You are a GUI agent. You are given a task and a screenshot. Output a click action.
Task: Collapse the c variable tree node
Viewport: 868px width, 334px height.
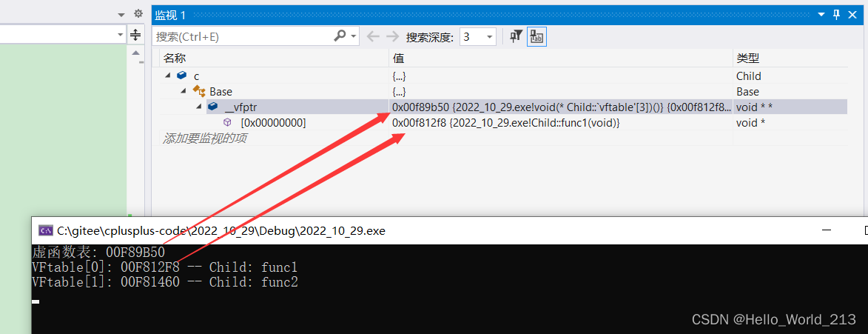click(168, 76)
